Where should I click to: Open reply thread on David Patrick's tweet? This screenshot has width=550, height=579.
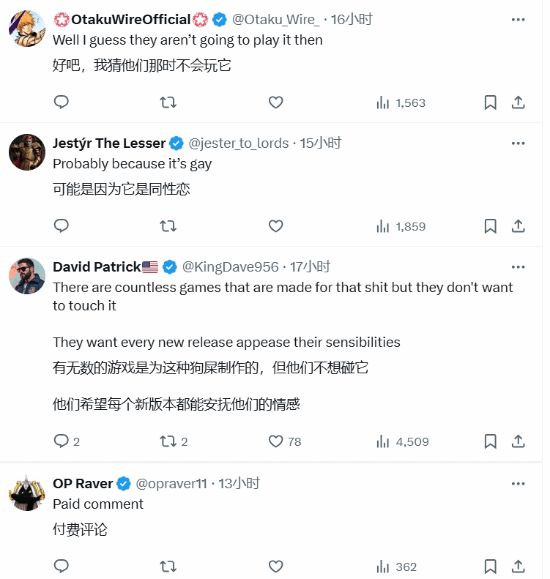pyautogui.click(x=67, y=441)
